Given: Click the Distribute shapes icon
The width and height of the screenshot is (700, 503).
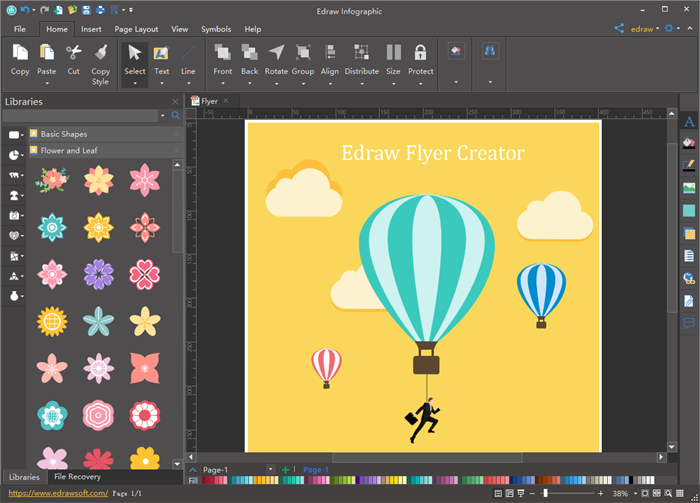Looking at the screenshot, I should [361, 53].
